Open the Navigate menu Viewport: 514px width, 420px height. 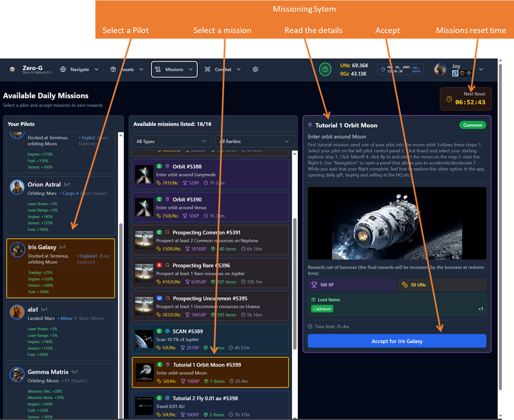click(x=79, y=69)
